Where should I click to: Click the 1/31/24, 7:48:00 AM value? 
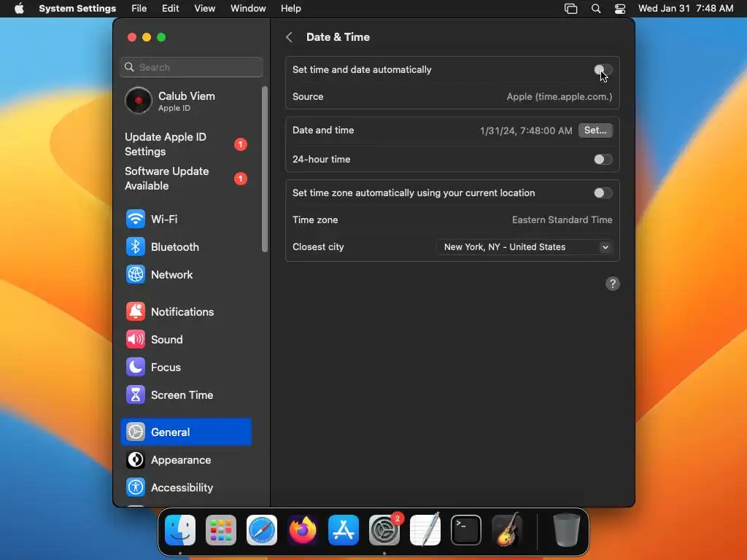(x=526, y=131)
